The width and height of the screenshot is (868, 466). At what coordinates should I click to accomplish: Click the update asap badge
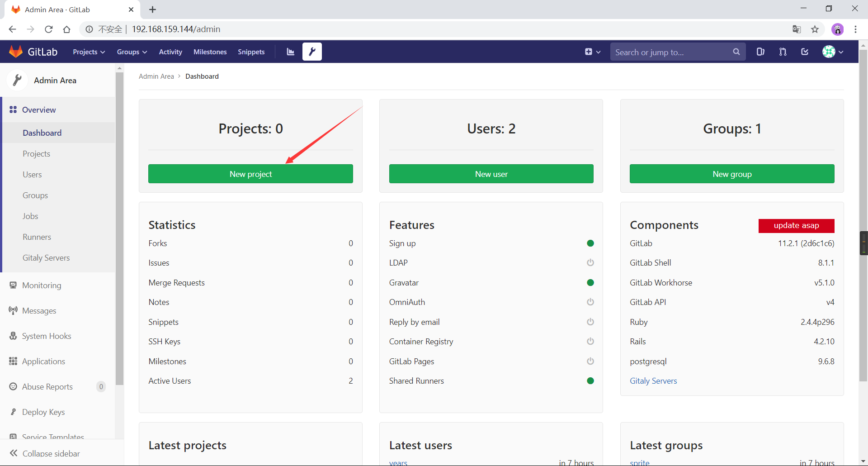[797, 225]
